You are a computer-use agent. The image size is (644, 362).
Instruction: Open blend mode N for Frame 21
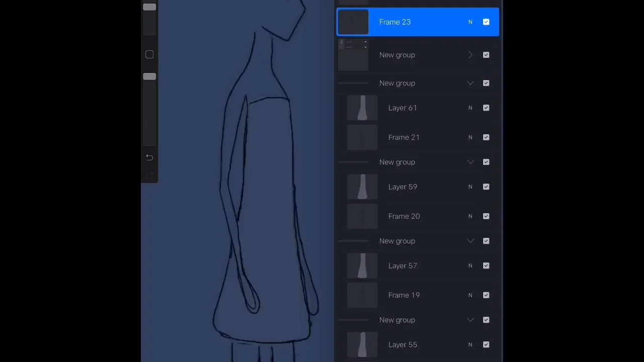coord(470,137)
